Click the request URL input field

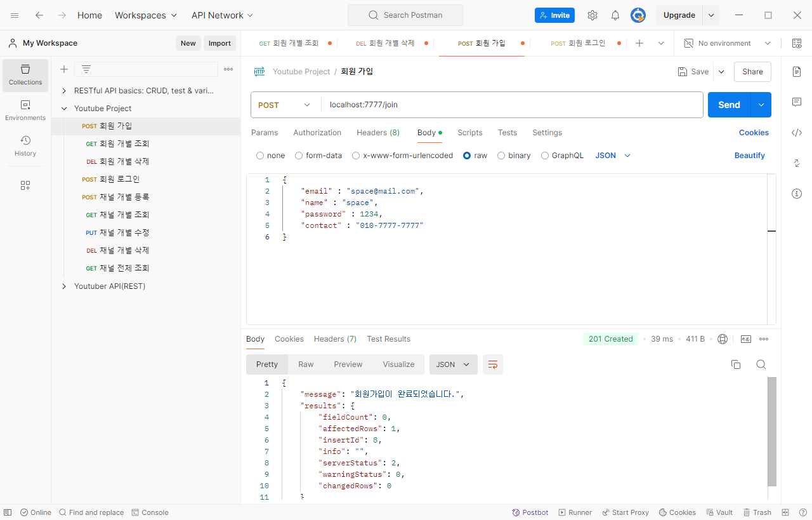(513, 105)
